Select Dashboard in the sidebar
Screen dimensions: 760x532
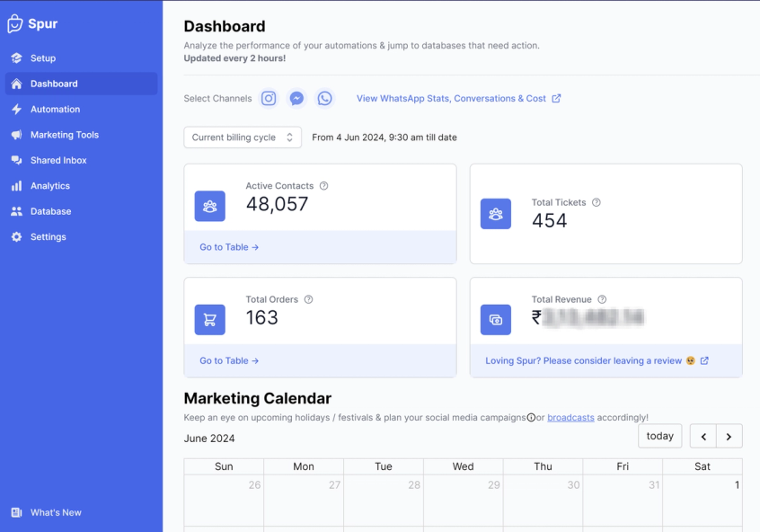(81, 84)
